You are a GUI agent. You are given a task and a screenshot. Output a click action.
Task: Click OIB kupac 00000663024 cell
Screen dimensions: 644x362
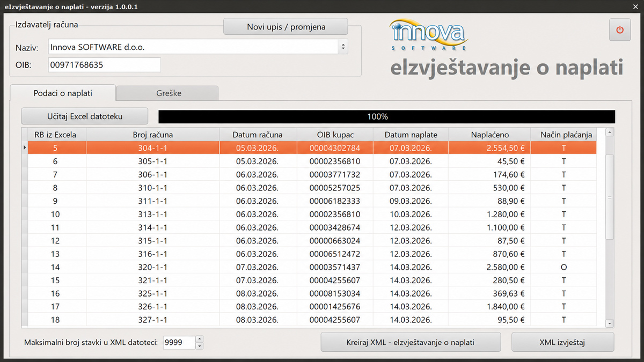click(335, 241)
